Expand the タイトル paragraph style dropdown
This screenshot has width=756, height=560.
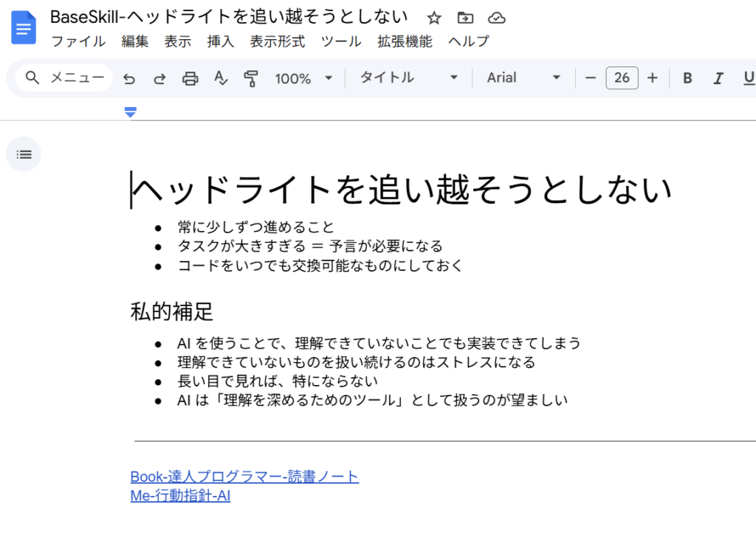click(x=408, y=78)
